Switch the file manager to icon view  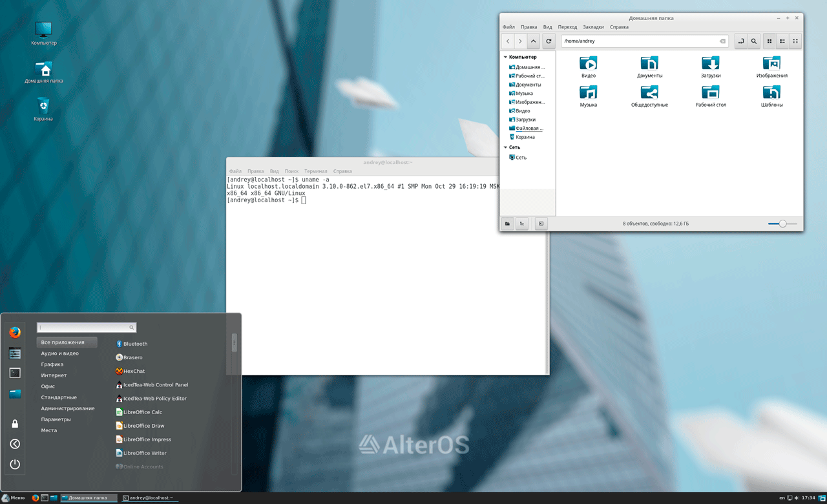pyautogui.click(x=769, y=41)
